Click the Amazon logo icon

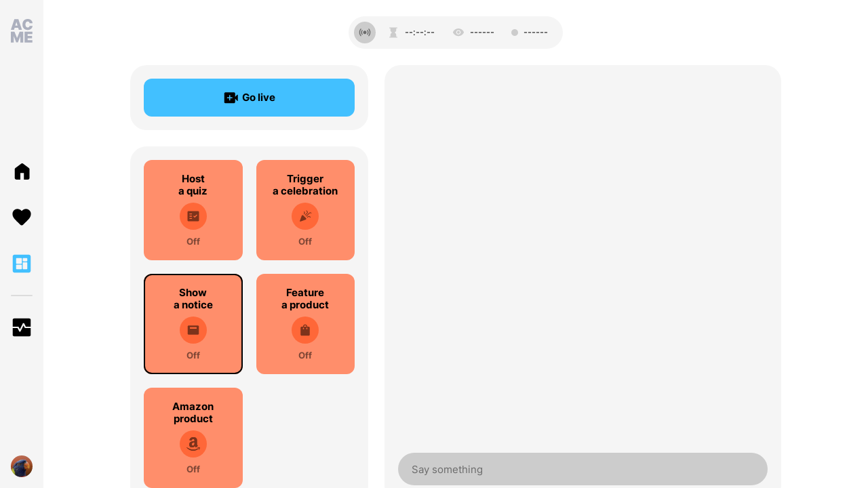pos(193,444)
